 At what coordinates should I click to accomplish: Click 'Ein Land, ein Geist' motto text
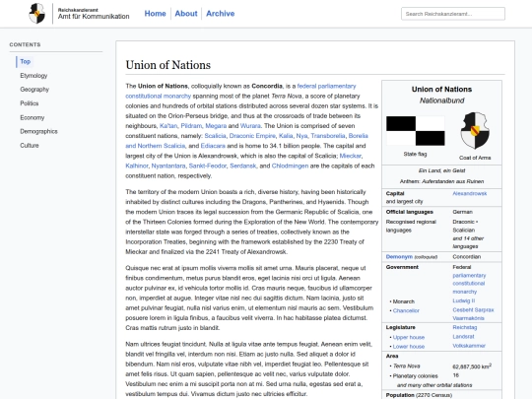click(x=441, y=170)
